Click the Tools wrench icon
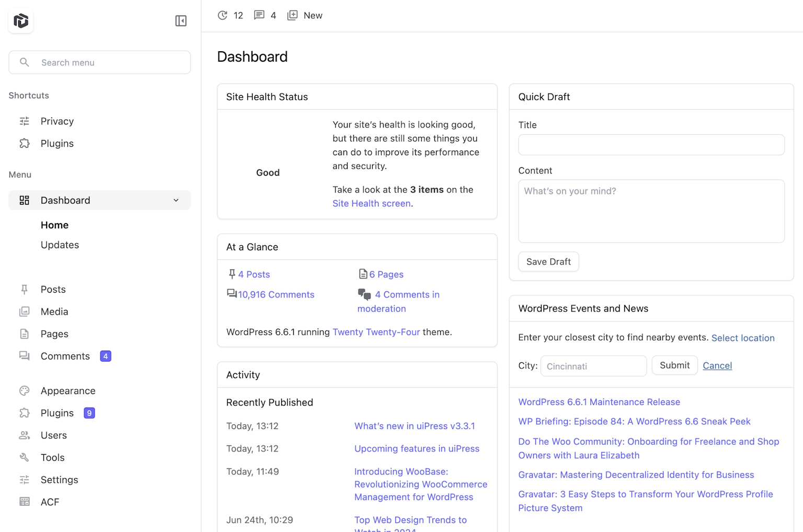The height and width of the screenshot is (532, 803). coord(25,457)
